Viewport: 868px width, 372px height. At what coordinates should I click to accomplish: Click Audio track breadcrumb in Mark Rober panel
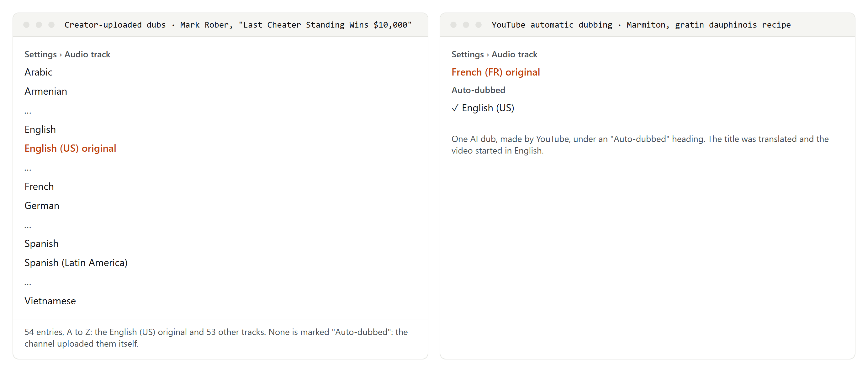[87, 54]
